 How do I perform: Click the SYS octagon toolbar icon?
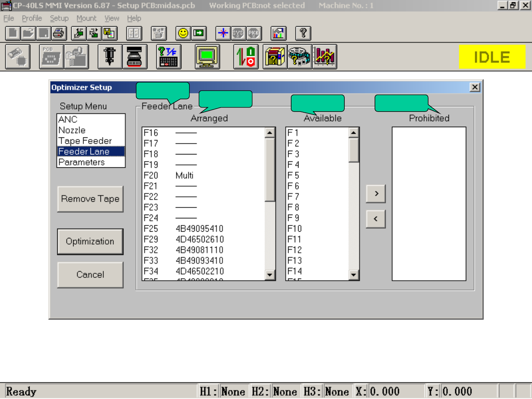(x=238, y=33)
